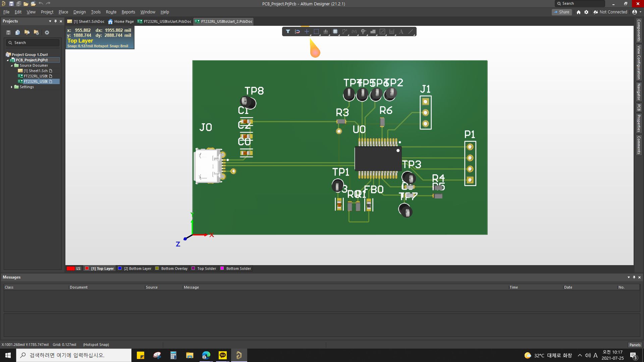644x362 pixels.
Task: Collapse the Source Documents folder
Action: coord(12,66)
